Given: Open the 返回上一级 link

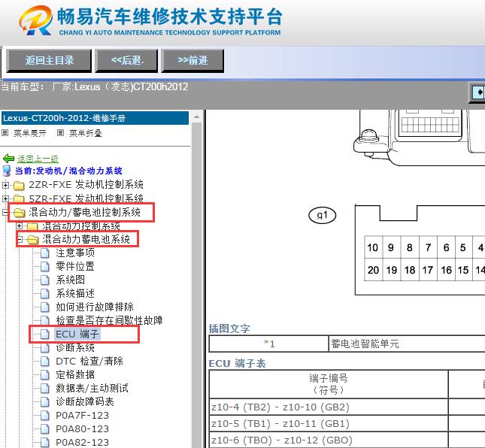Looking at the screenshot, I should click(x=38, y=159).
